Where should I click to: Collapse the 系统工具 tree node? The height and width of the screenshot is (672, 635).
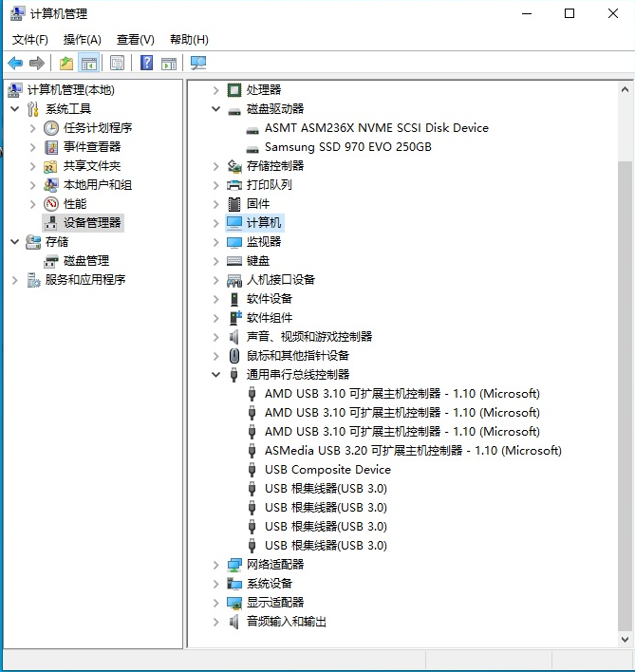coord(15,109)
